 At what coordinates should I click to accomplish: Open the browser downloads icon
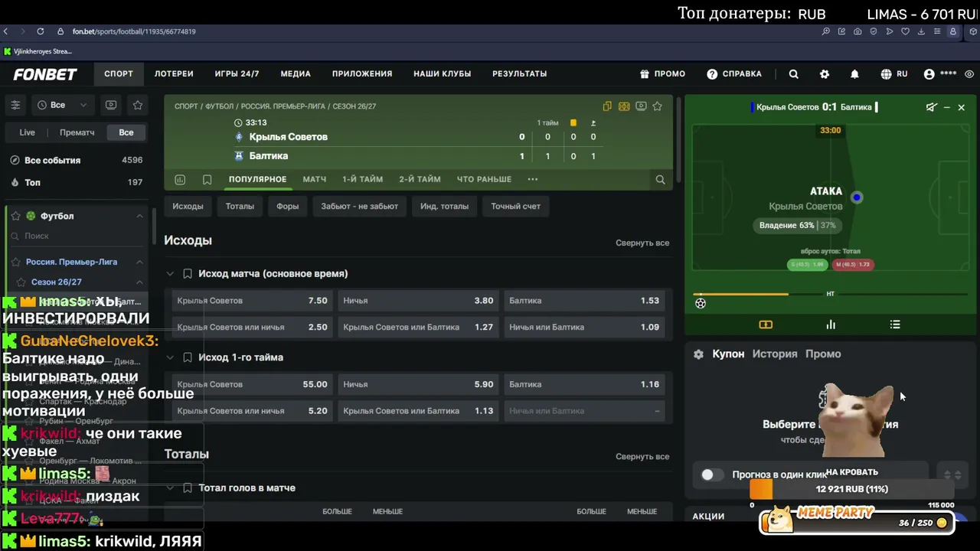pyautogui.click(x=921, y=31)
